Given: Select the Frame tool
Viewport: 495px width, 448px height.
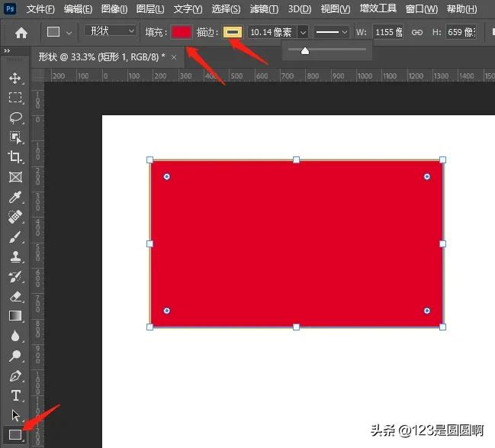Looking at the screenshot, I should 15,177.
